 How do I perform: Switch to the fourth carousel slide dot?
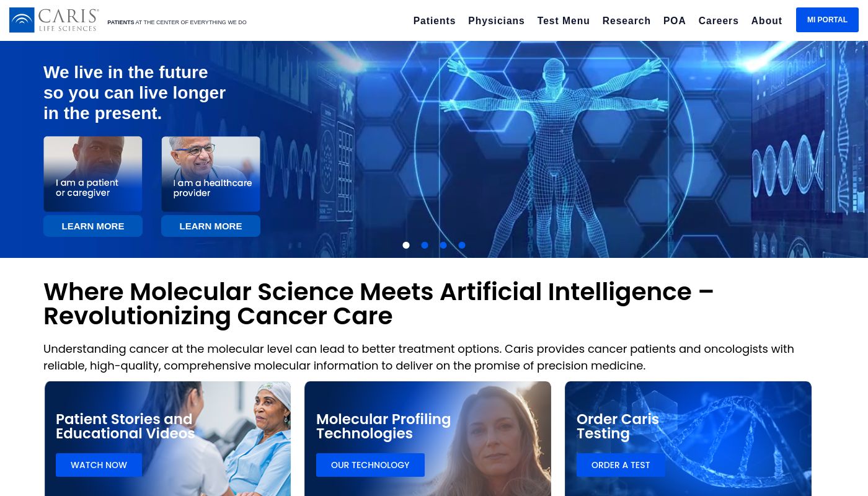click(x=462, y=245)
